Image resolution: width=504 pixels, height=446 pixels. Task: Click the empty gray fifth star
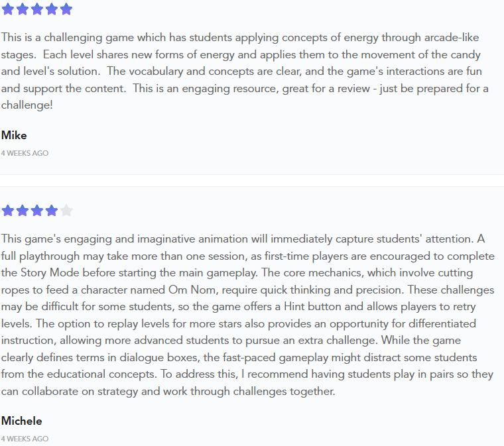[x=66, y=211]
